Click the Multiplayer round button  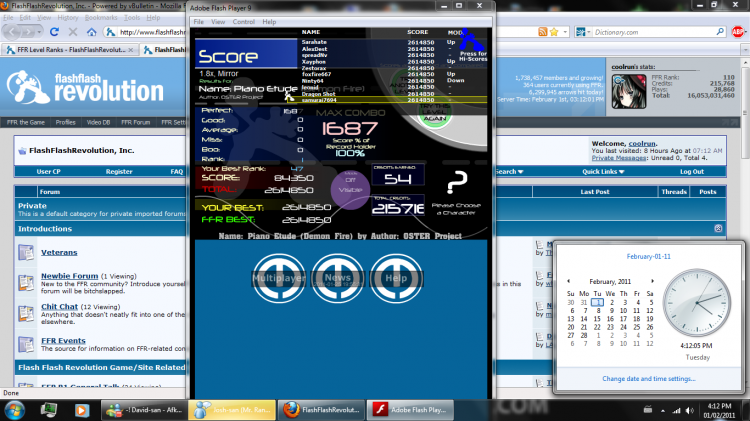279,278
